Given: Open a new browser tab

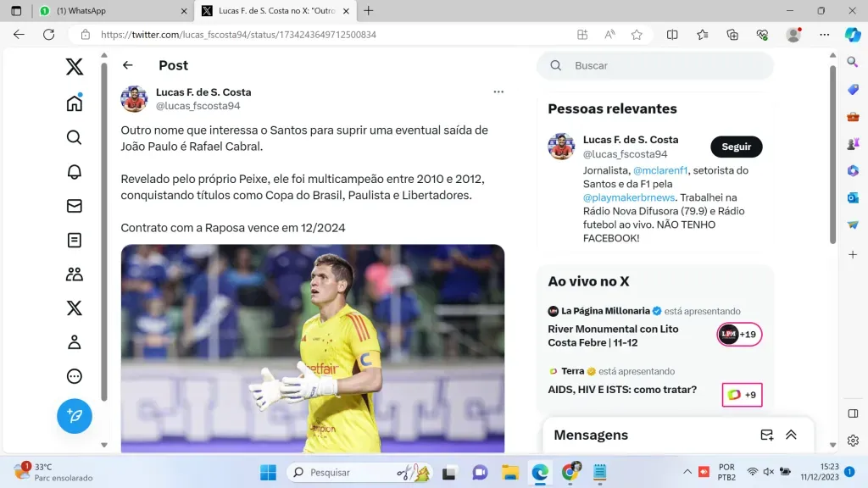Looking at the screenshot, I should click(369, 10).
